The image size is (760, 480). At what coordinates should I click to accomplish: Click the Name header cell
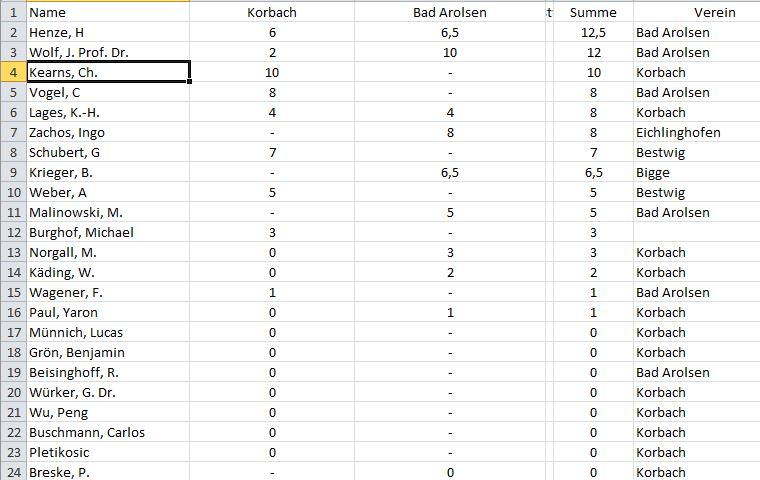(108, 12)
